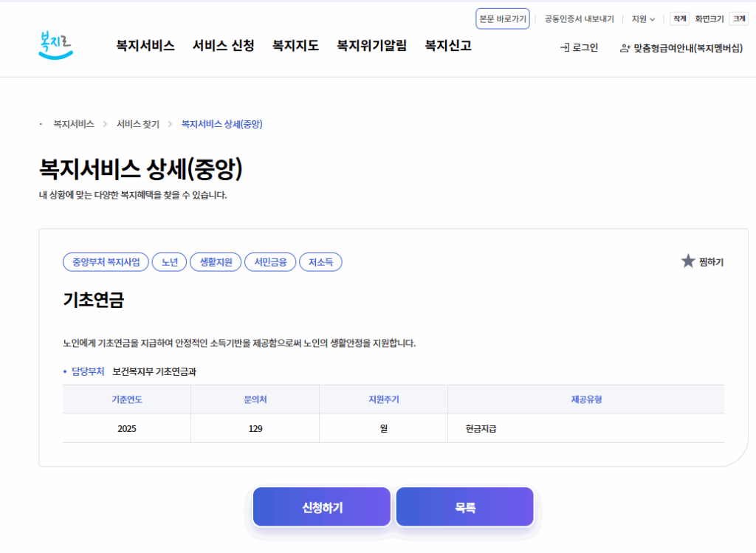Open the 복지서비스 menu
Image resolution: width=756 pixels, height=553 pixels.
[x=145, y=46]
